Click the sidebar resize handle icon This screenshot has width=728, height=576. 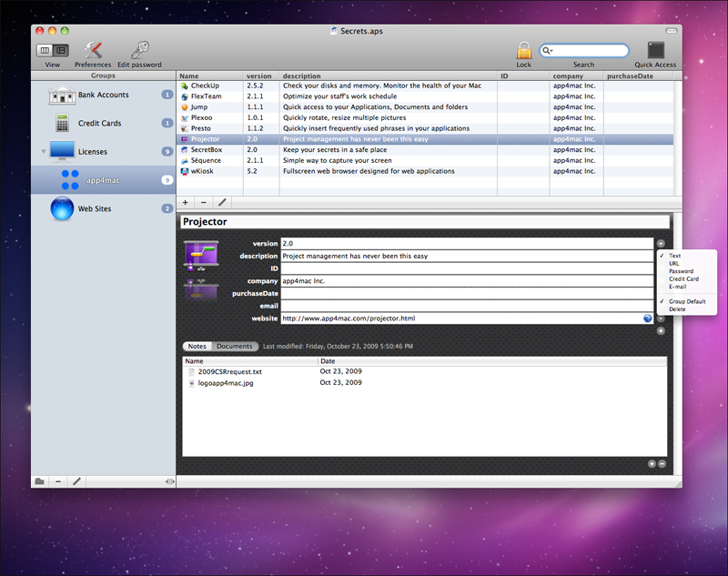pos(170,481)
